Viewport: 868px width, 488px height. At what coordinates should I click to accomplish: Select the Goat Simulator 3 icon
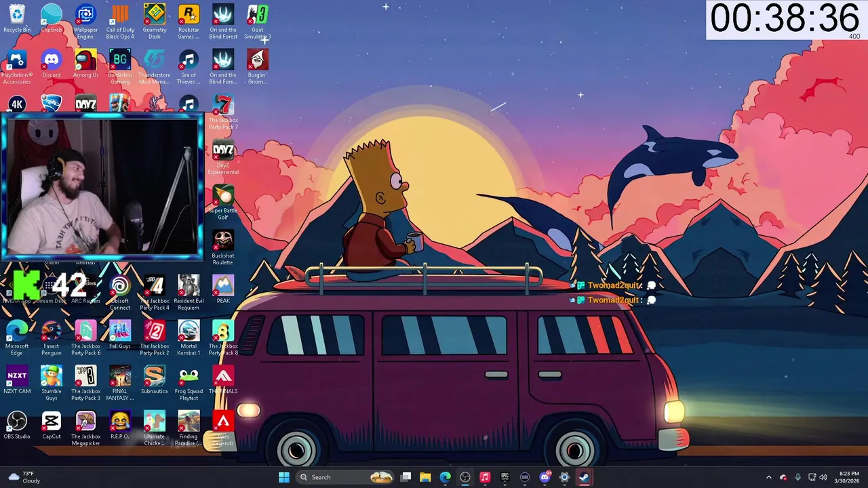point(258,22)
